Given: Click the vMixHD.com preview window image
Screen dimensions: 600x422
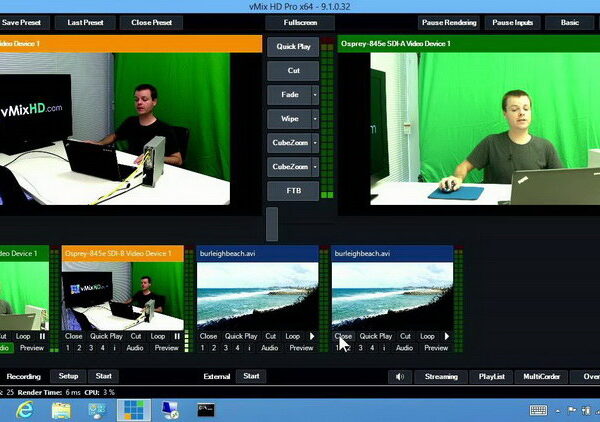Looking at the screenshot, I should point(115,129).
